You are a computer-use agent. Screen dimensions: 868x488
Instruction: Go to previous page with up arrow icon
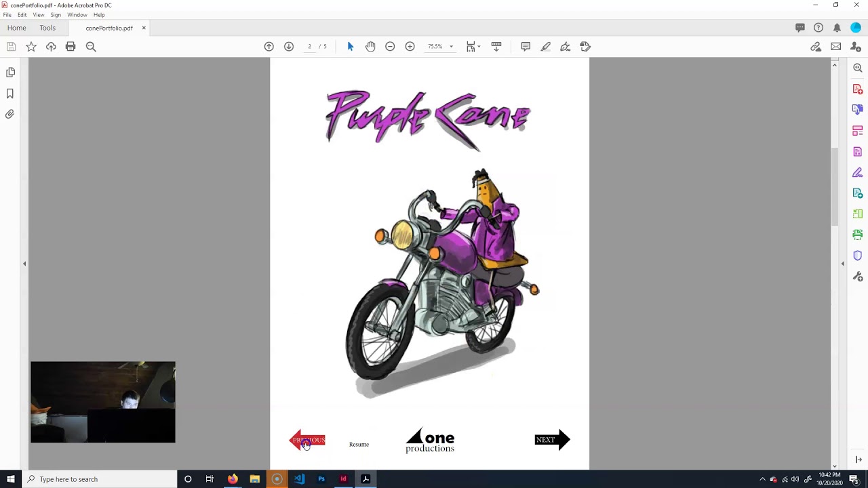269,47
